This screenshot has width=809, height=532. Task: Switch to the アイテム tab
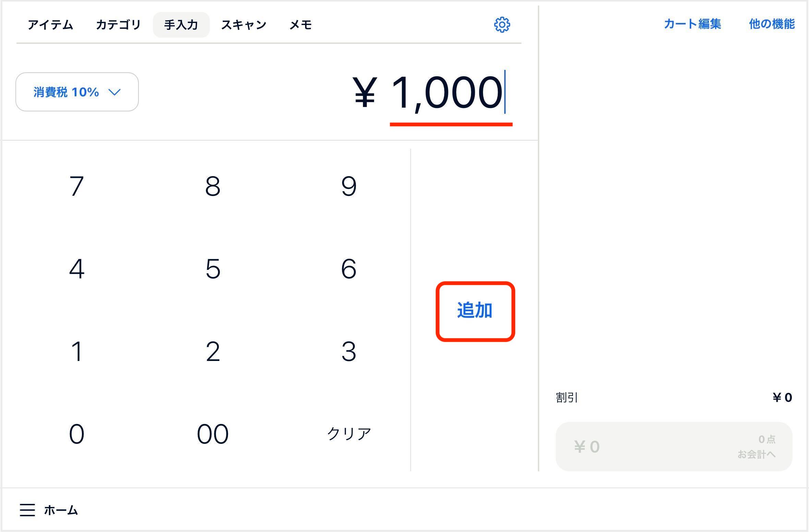pos(50,25)
